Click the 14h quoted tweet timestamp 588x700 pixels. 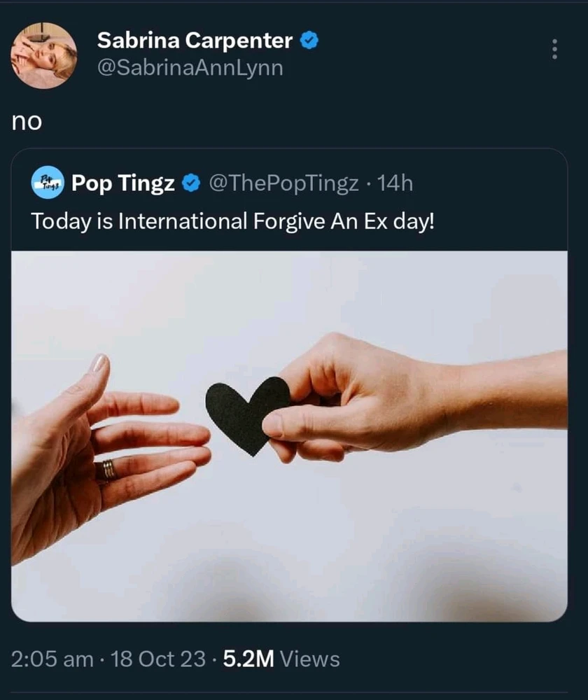pos(395,184)
